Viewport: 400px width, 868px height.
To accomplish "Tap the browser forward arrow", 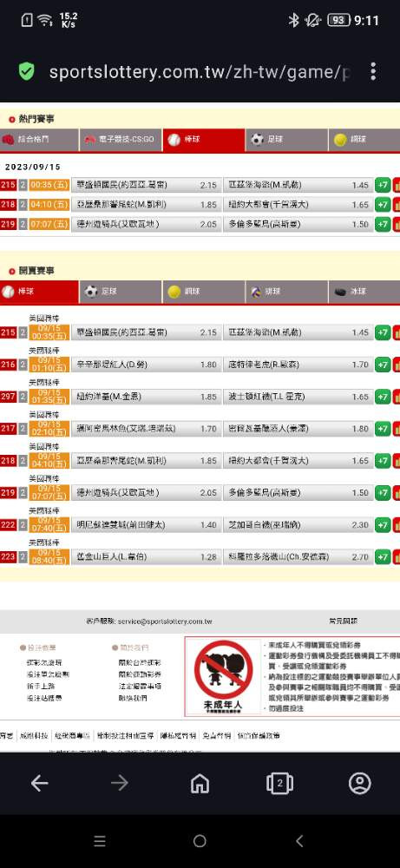I will click(x=120, y=783).
